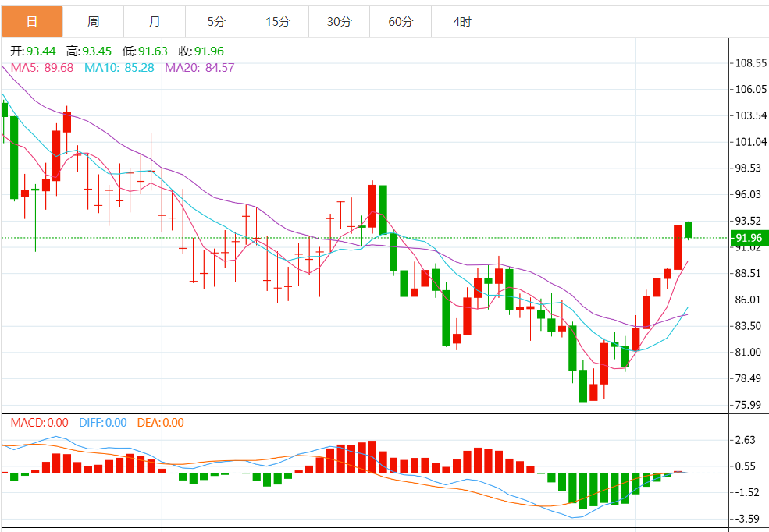Click the 93.52 price axis label

pyautogui.click(x=748, y=221)
